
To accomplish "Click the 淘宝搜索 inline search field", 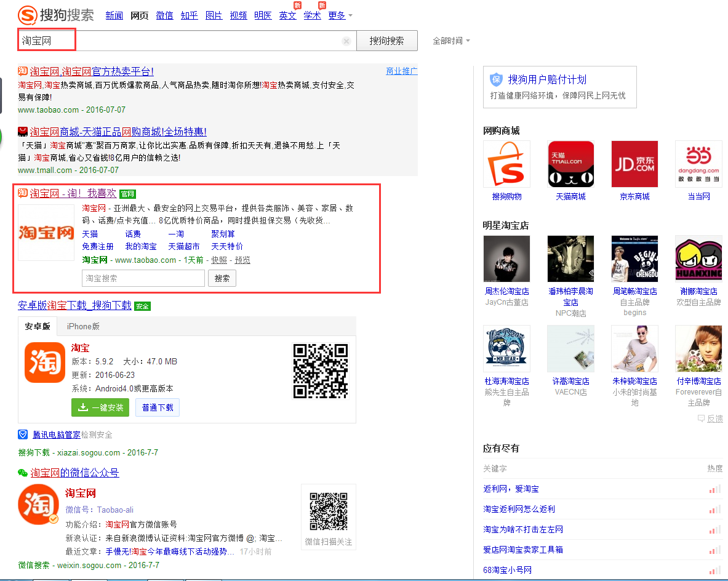I will [143, 278].
